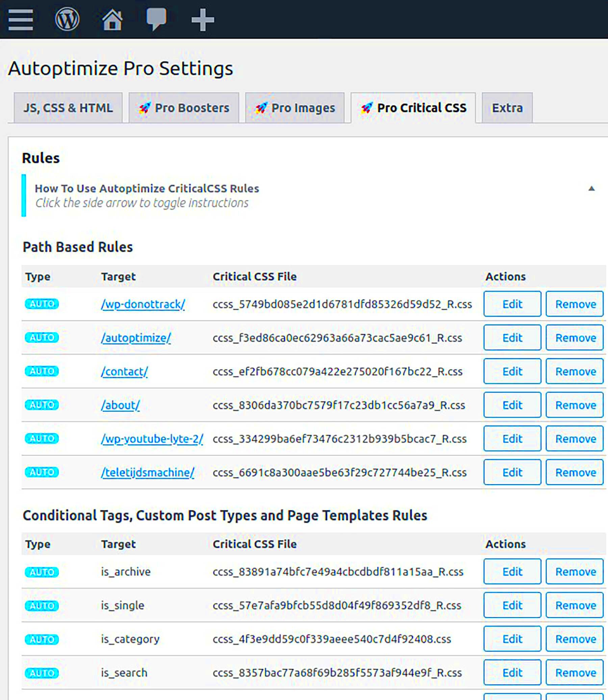608x700 pixels.
Task: Open the Pro Boosters tab
Action: click(x=184, y=108)
